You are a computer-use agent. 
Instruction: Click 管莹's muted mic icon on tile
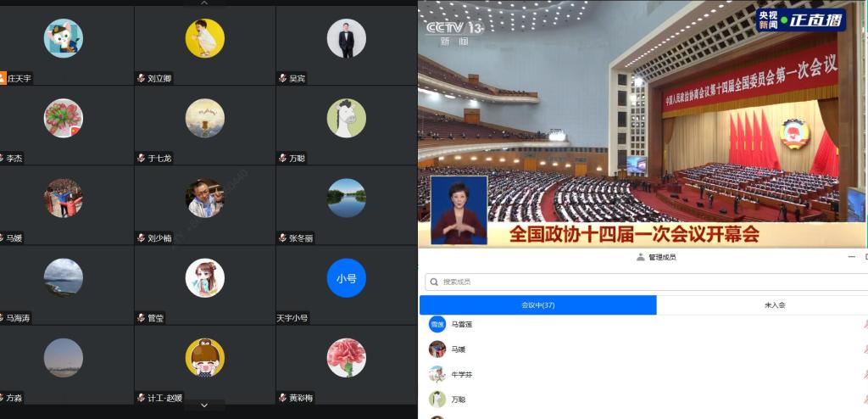141,318
